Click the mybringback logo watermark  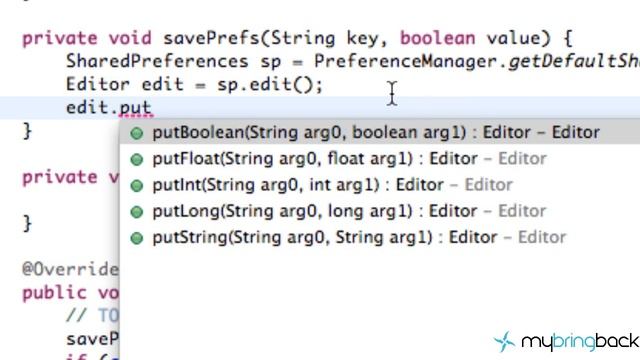click(x=567, y=341)
